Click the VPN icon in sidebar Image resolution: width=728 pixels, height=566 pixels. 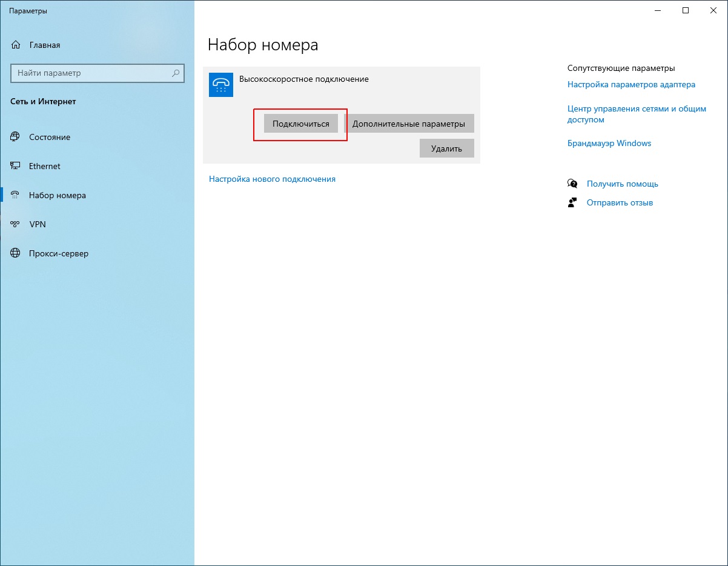[x=16, y=224]
